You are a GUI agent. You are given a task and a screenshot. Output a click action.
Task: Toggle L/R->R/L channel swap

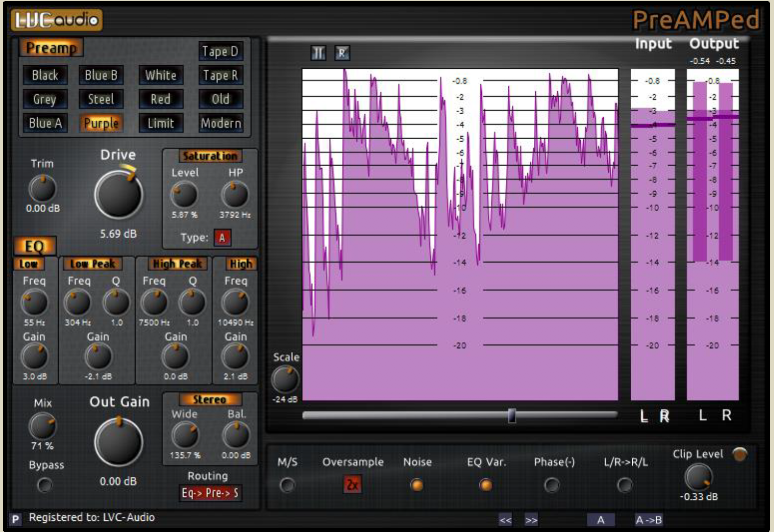point(625,485)
